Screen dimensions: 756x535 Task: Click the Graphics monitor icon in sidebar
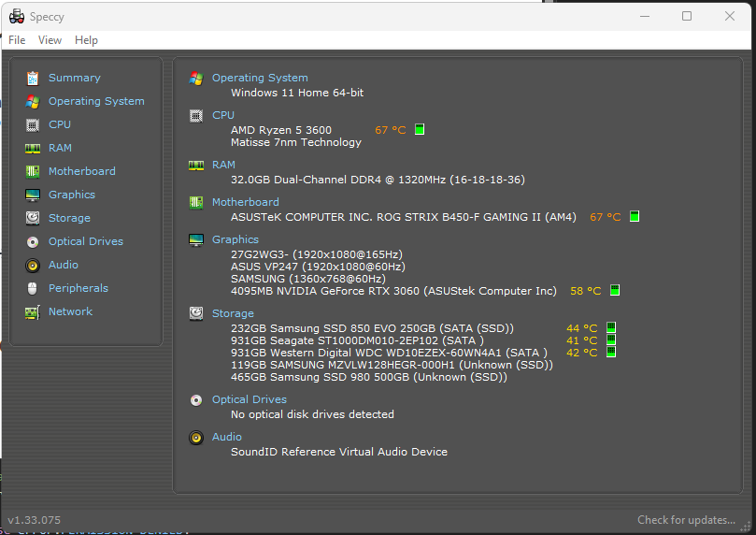(x=33, y=195)
